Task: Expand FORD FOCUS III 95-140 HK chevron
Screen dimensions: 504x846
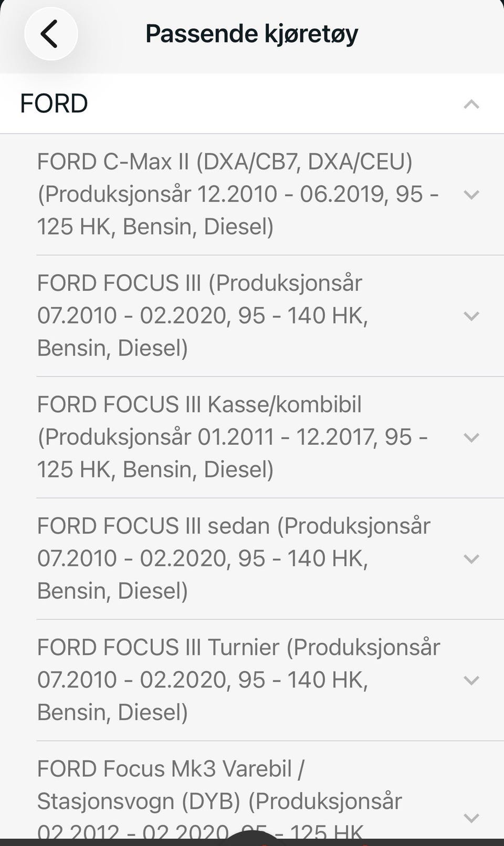Action: (471, 316)
